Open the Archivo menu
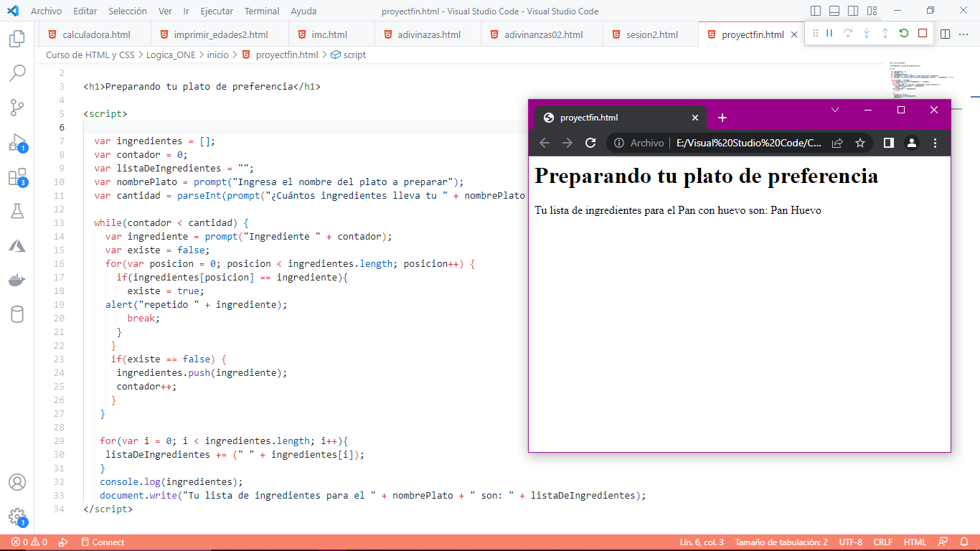980x551 pixels. click(47, 11)
